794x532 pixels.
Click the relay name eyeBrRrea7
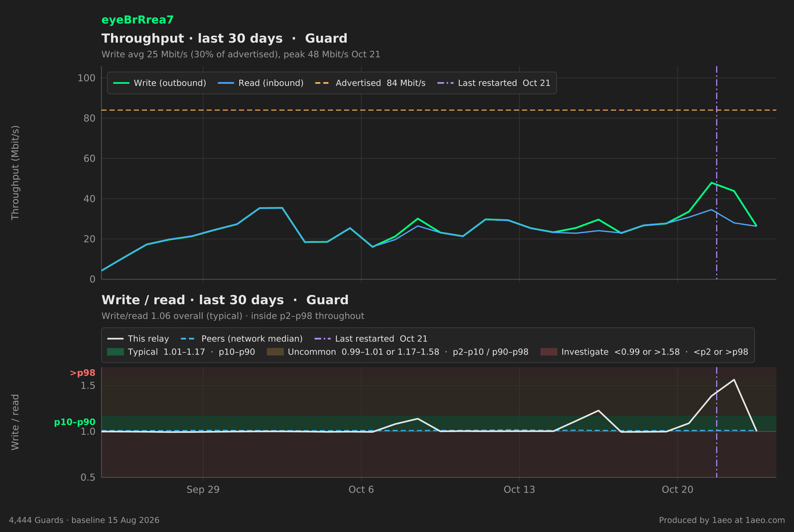click(137, 20)
